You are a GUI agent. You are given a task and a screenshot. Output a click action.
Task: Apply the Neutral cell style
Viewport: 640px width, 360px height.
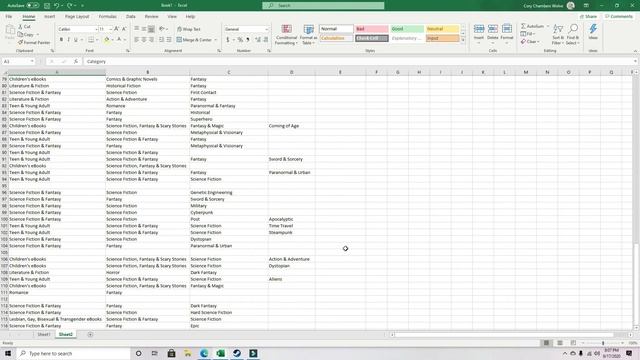[442, 29]
